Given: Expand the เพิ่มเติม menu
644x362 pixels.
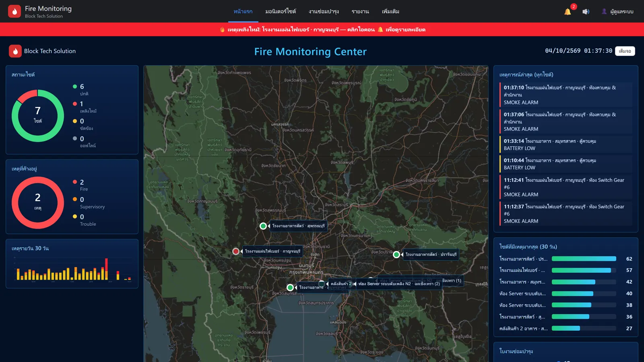Looking at the screenshot, I should pyautogui.click(x=390, y=11).
